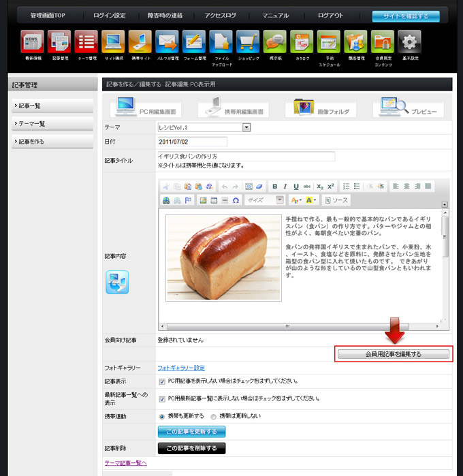Click the underline formatting icon
This screenshot has height=476, width=463.
(296, 186)
